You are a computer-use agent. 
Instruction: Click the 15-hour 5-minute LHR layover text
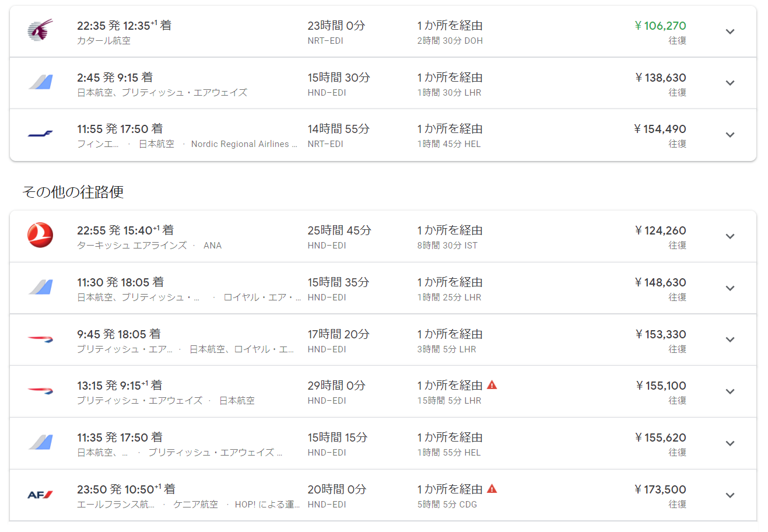point(449,401)
